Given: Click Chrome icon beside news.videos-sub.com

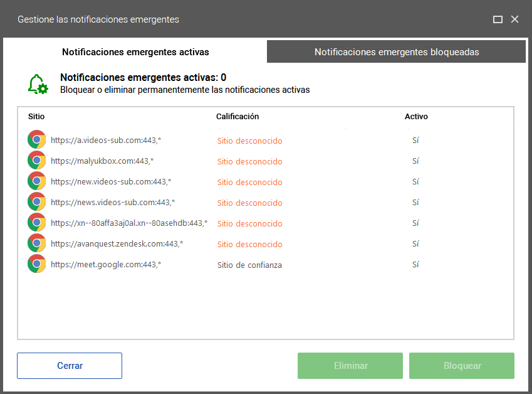Looking at the screenshot, I should pyautogui.click(x=36, y=202).
